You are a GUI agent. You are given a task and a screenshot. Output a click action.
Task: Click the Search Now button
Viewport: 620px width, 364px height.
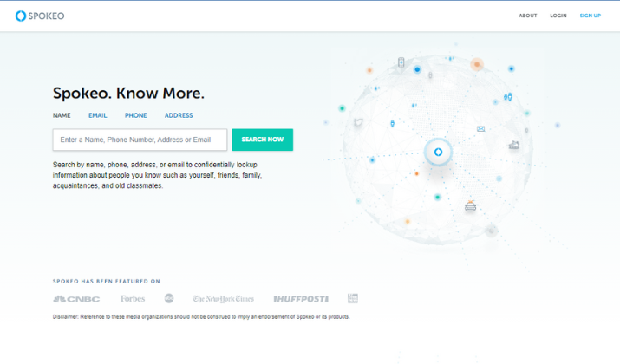tap(263, 140)
